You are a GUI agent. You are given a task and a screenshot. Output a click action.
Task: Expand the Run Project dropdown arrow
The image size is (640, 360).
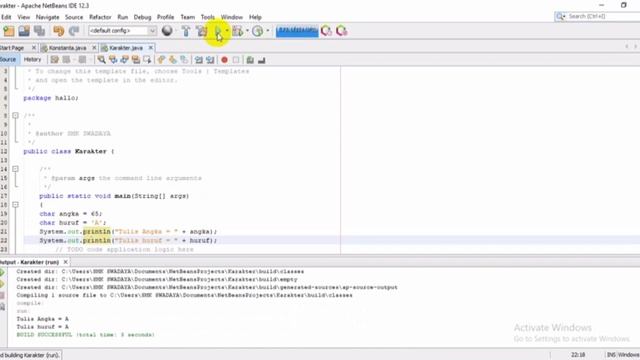tap(227, 31)
